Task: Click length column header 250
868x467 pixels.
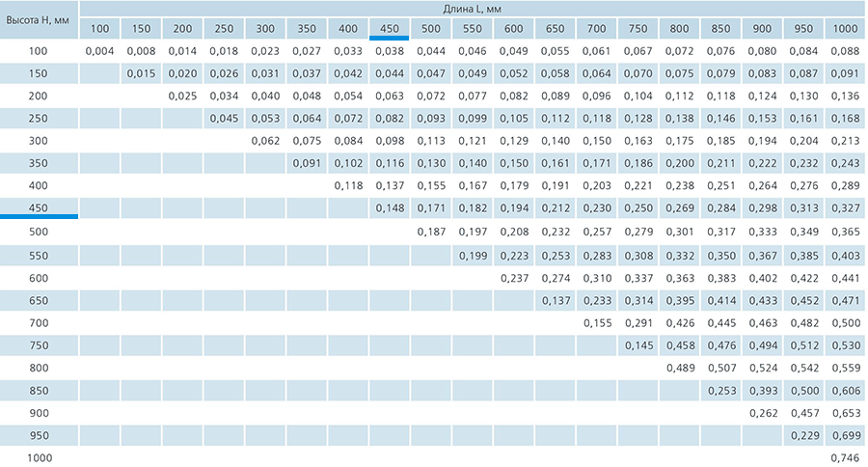Action: [x=224, y=29]
